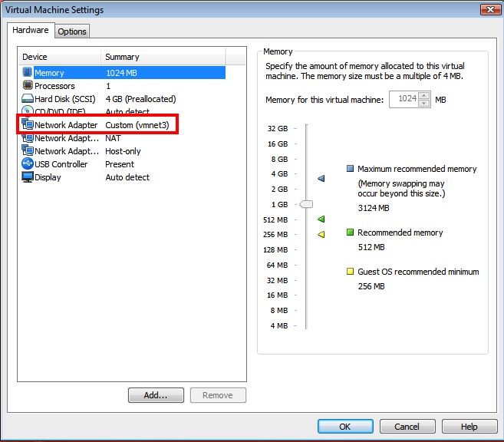Select the Memory device icon
This screenshot has height=442, width=504.
click(28, 73)
